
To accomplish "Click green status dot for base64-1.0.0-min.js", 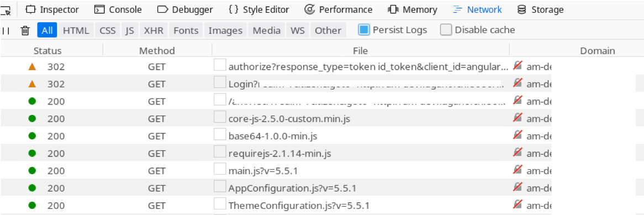I will pos(33,135).
